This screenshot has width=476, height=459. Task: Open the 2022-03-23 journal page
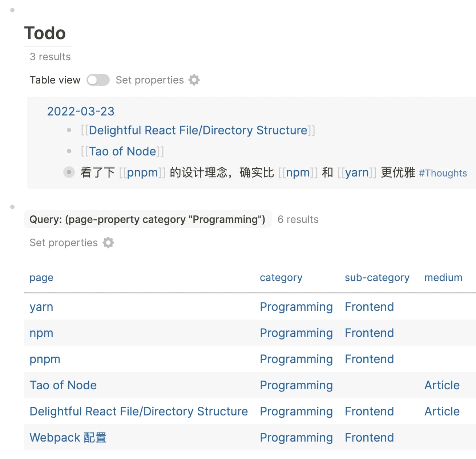pos(81,111)
